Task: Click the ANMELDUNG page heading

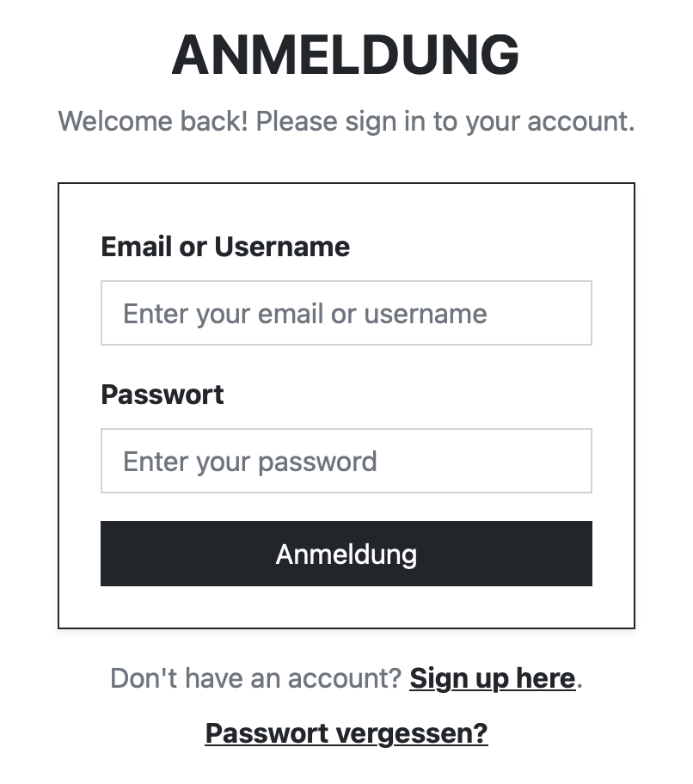Action: [346, 55]
